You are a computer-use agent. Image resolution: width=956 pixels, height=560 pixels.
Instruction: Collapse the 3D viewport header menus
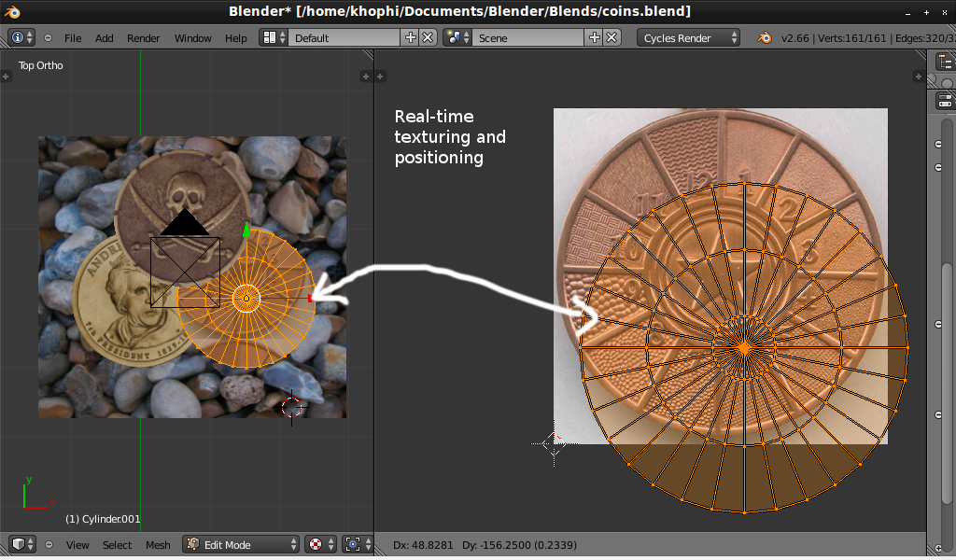[x=48, y=544]
